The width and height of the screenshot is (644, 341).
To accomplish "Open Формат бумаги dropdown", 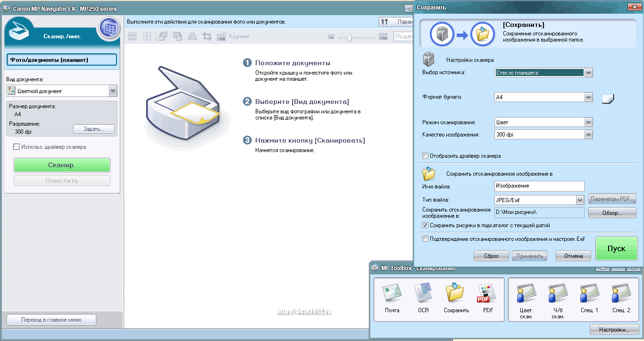I will pyautogui.click(x=588, y=97).
